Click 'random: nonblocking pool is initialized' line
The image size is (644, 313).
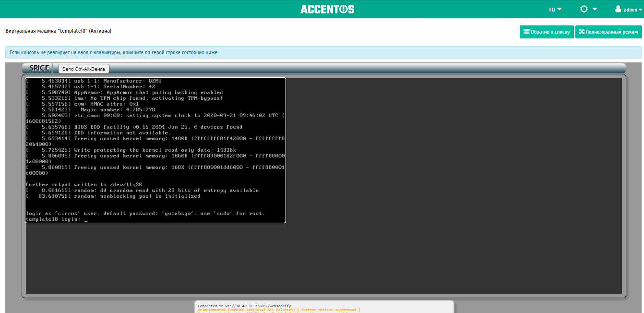pos(113,196)
